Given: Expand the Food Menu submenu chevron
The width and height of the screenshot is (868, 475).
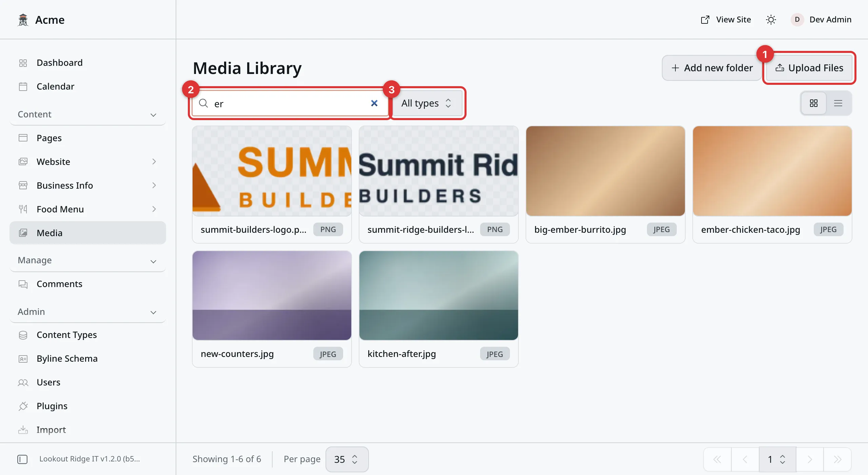Looking at the screenshot, I should (154, 209).
